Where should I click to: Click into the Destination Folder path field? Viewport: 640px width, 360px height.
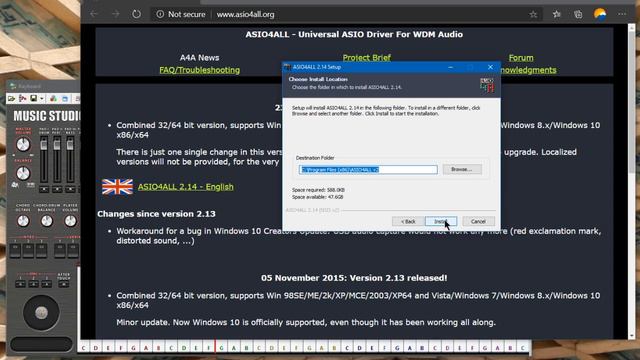click(368, 169)
